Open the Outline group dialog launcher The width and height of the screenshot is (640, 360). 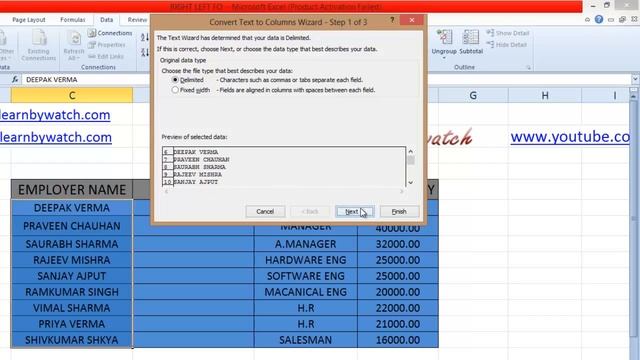(x=529, y=67)
